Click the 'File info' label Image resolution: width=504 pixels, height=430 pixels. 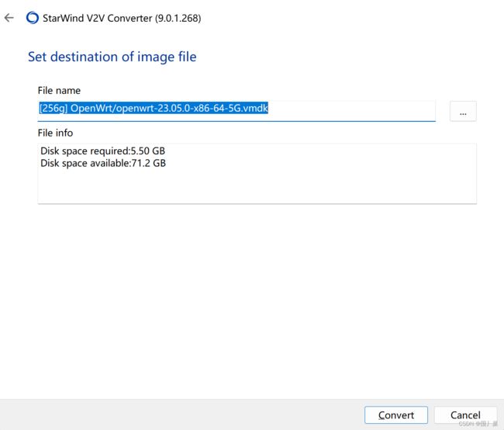click(x=55, y=133)
